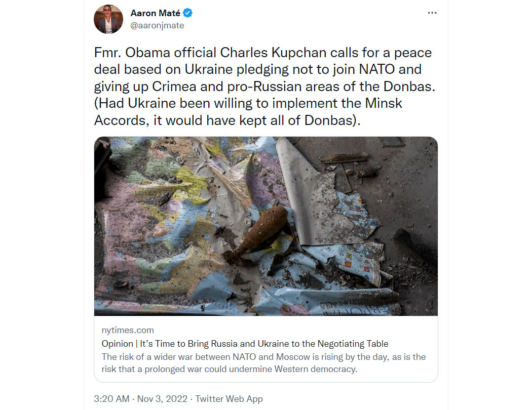Click the word "Crimea" in the tweet text
532x410 pixels.
click(174, 87)
